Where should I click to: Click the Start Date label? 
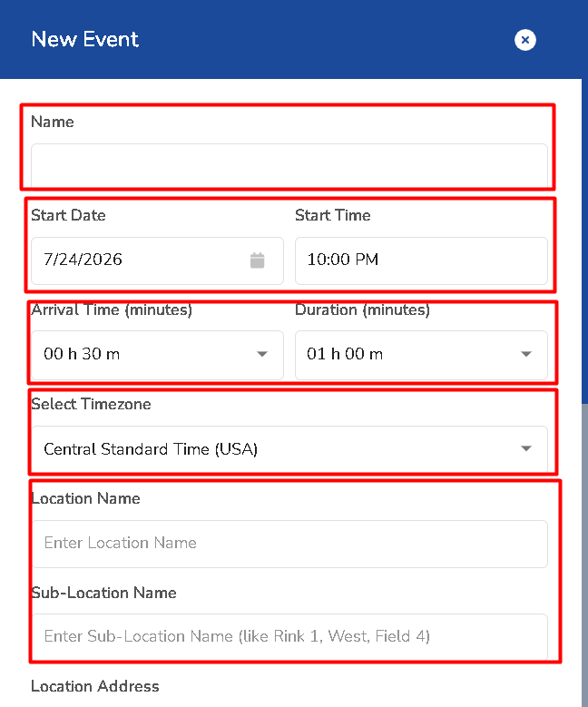pyautogui.click(x=68, y=215)
